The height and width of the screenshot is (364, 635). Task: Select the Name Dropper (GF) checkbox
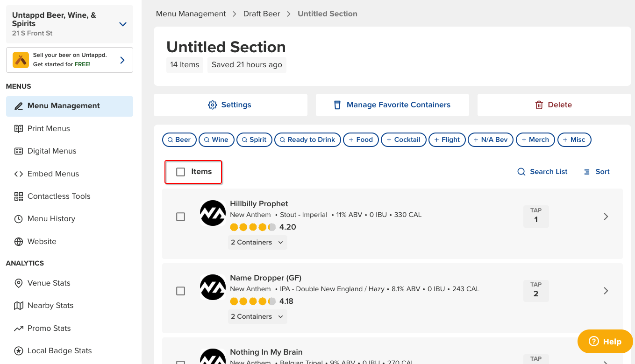tap(180, 291)
